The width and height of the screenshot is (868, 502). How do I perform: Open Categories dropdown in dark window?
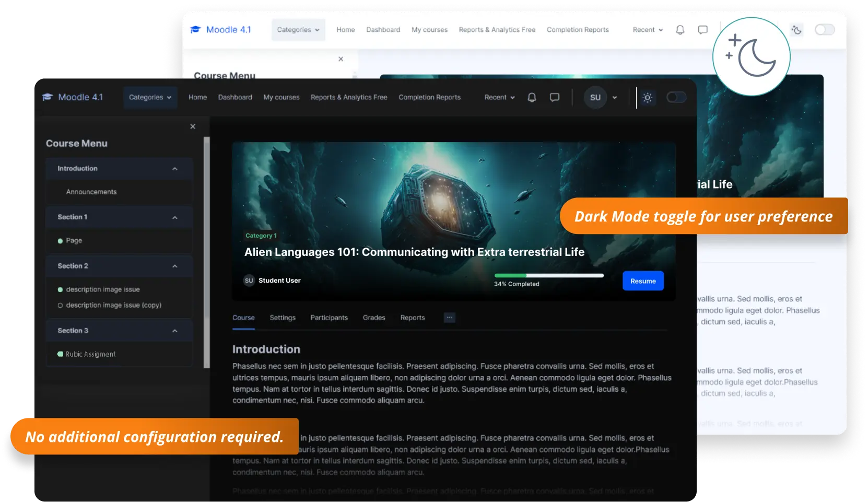tap(150, 98)
